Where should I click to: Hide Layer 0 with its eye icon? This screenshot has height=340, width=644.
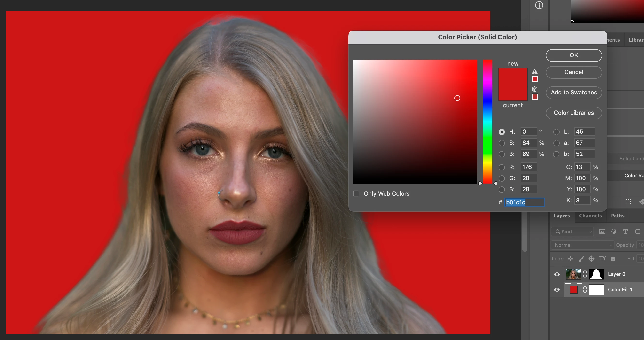click(x=557, y=274)
